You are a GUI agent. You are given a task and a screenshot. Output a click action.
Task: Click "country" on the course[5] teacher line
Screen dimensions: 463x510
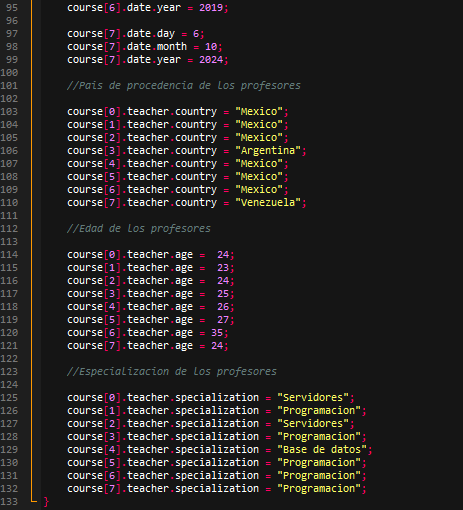pos(196,177)
